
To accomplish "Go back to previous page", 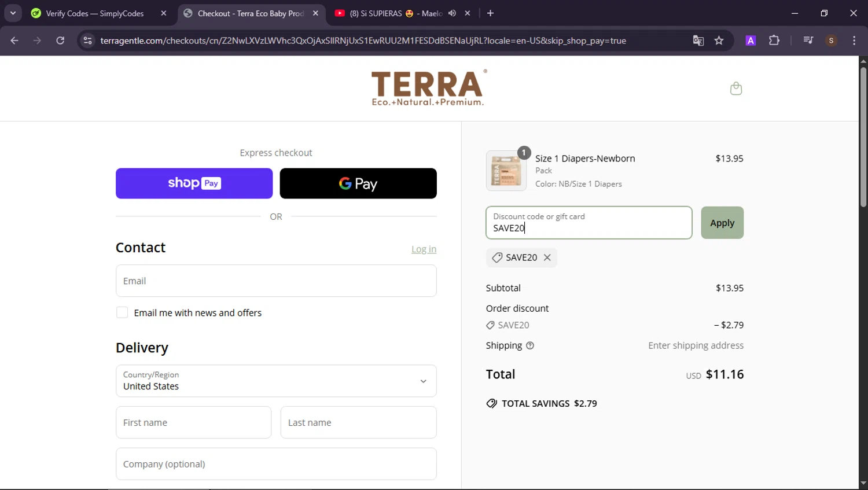I will 14,40.
